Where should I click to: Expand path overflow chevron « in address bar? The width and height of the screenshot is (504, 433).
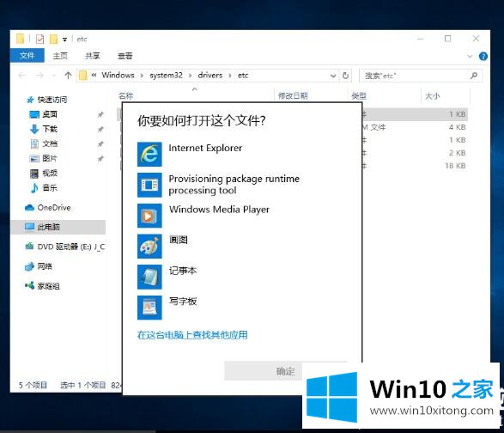click(x=94, y=76)
